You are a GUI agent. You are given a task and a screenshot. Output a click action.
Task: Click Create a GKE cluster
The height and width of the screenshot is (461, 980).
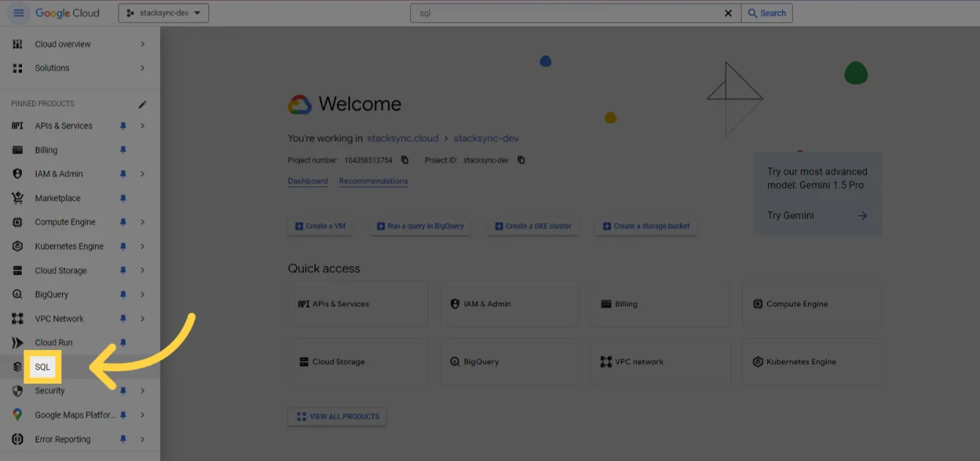534,226
